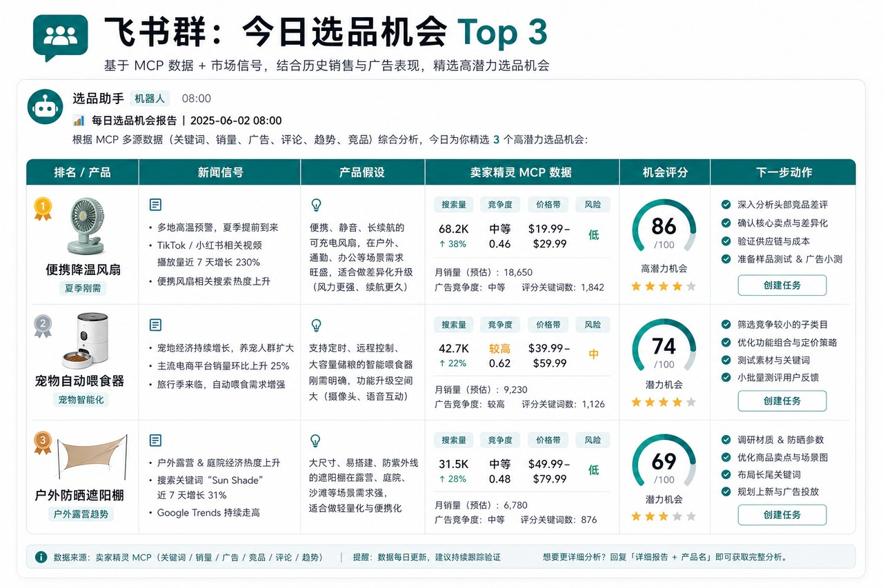Image resolution: width=883 pixels, height=588 pixels.
Task: Click the 选品助手 sender name
Action: (98, 99)
